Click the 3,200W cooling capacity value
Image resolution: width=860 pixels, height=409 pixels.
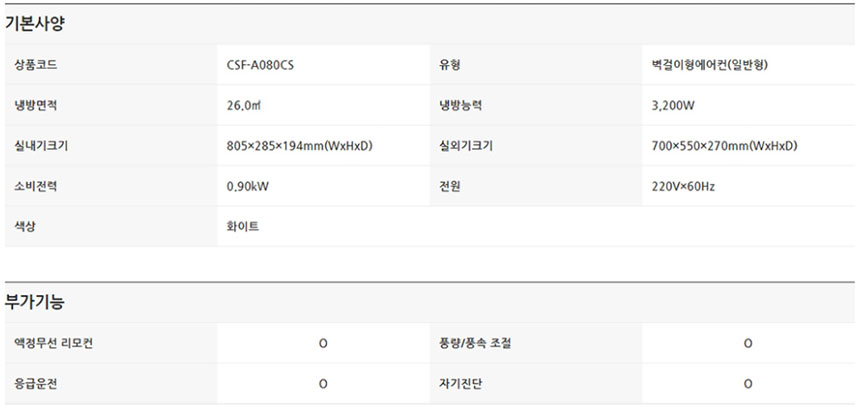672,105
